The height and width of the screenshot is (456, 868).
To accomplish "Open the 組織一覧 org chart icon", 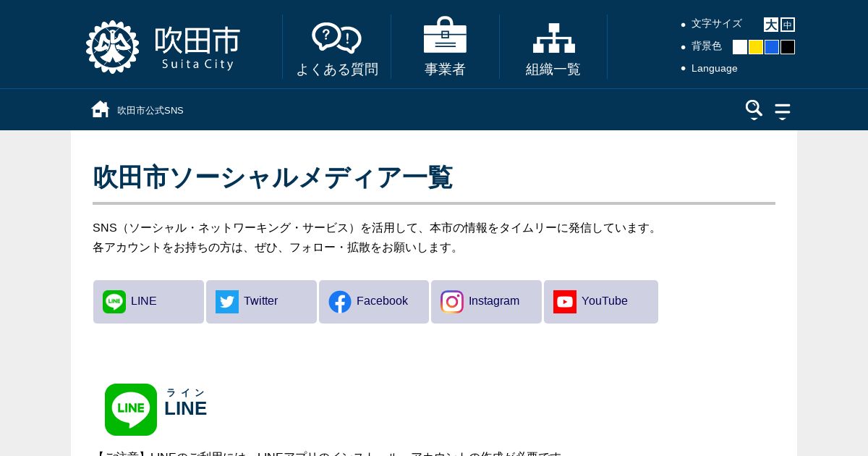I will coord(553,38).
